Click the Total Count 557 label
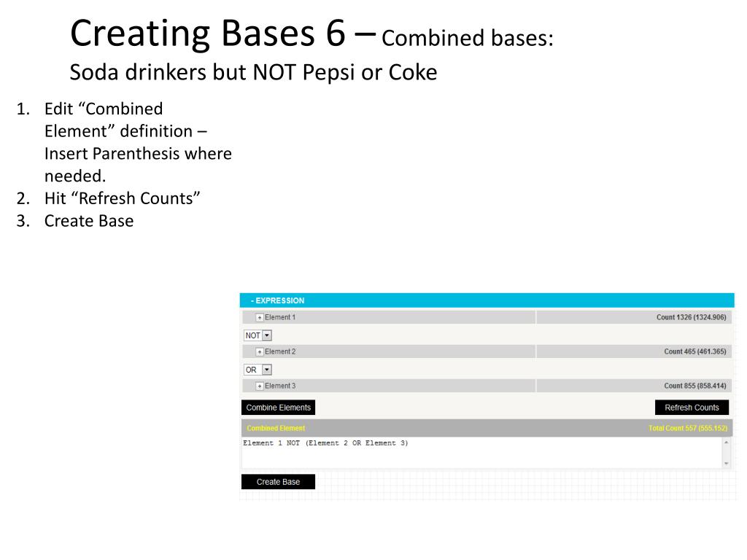 coord(688,428)
